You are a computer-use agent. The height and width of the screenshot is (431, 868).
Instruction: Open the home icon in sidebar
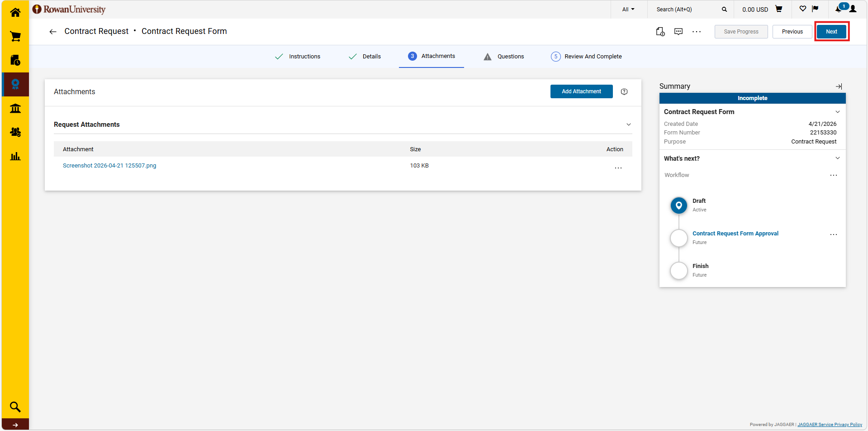[x=15, y=12]
